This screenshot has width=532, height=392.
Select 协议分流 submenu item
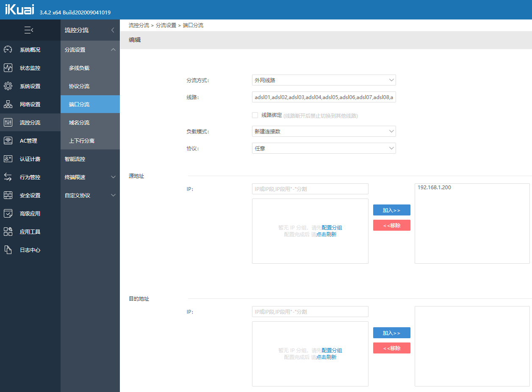[90, 86]
